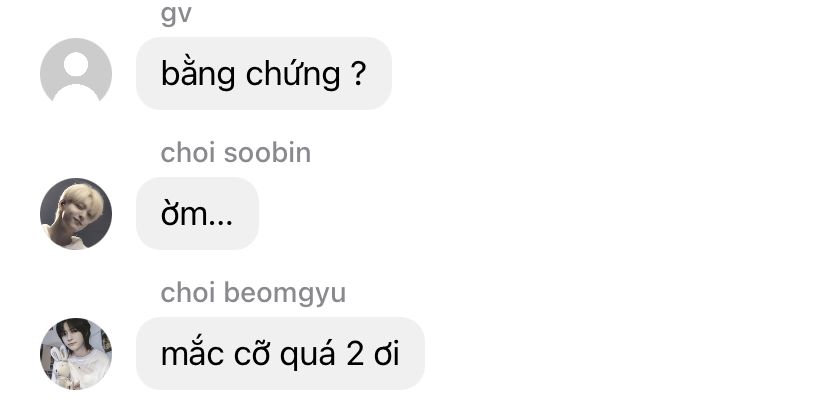Screen dimensions: 828x402
Task: Click the "gv" sender name label
Action: [176, 14]
